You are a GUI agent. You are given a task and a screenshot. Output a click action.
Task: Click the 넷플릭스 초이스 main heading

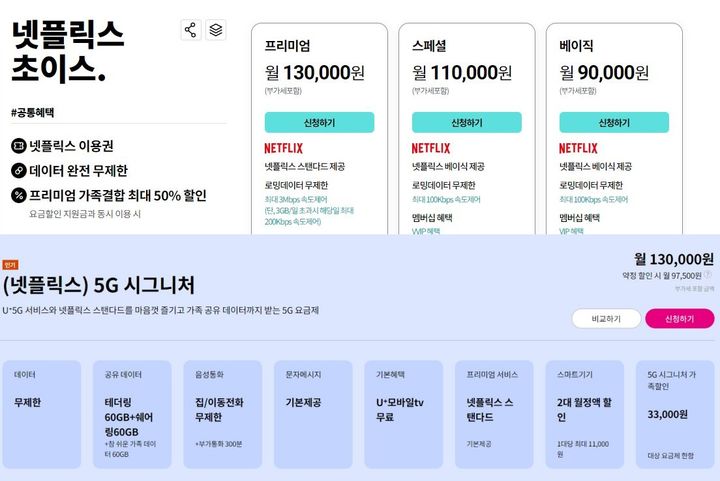point(68,51)
